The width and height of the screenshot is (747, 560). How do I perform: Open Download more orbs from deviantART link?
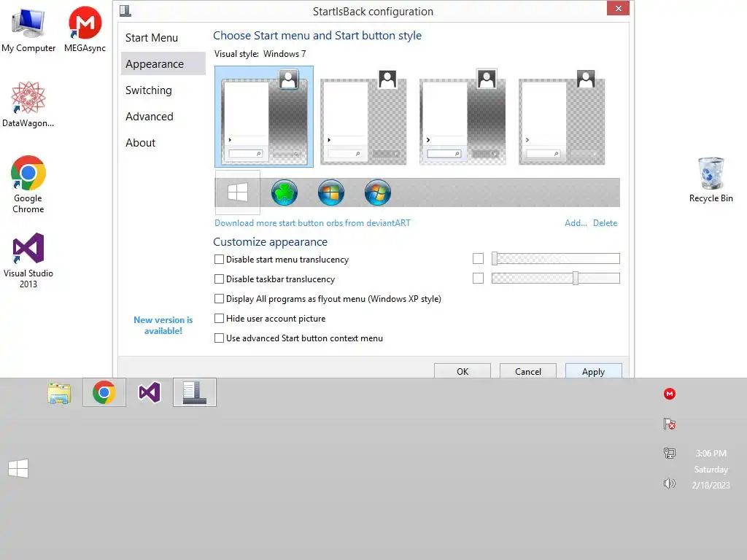point(312,223)
